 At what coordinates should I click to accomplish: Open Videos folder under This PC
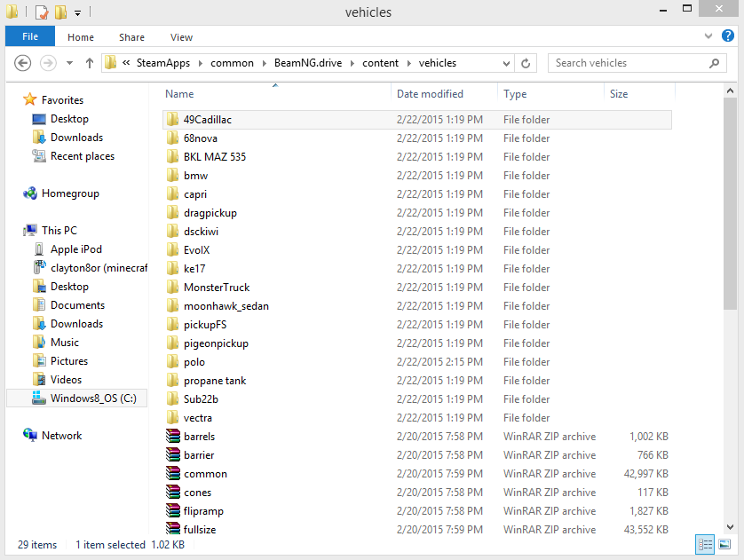pyautogui.click(x=66, y=379)
